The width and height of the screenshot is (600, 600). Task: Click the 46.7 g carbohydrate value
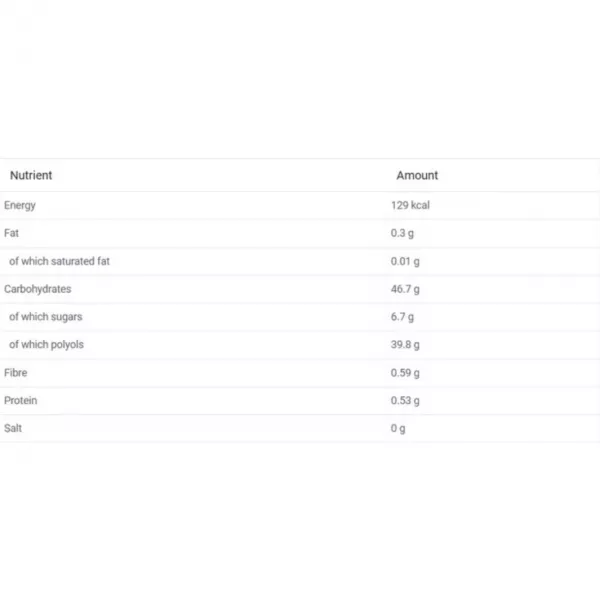[405, 289]
